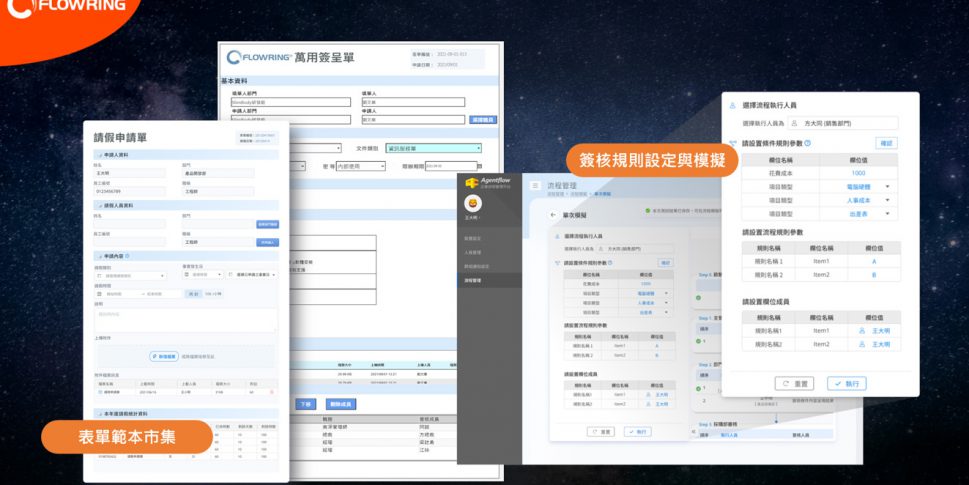Screen dimensions: 969x485
Task: Go back with the arrow beside 單次模擬
Action: 552,215
